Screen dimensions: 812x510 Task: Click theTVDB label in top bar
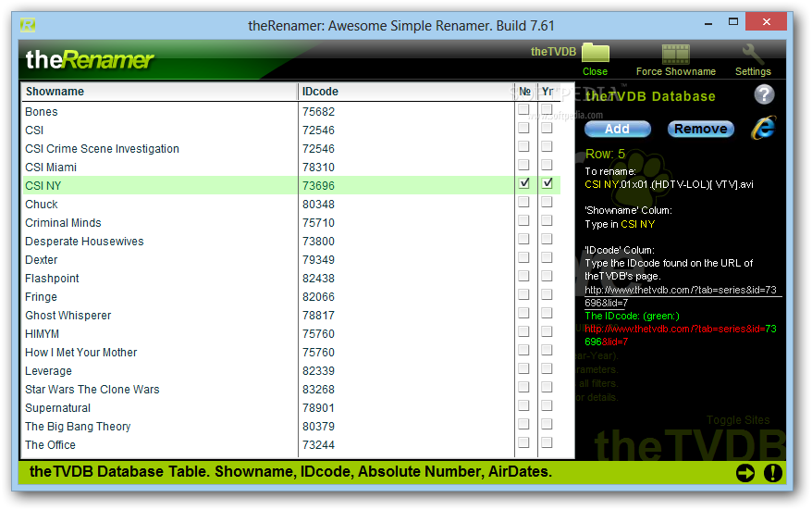tap(553, 51)
